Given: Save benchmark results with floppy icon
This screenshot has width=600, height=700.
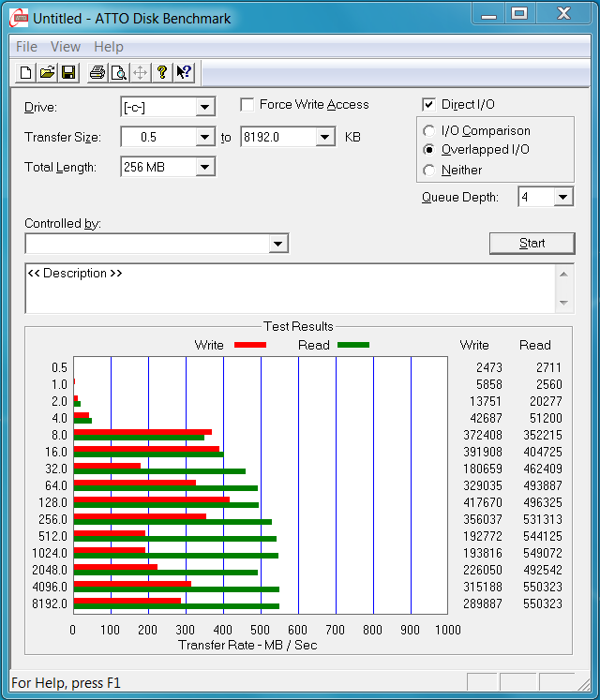Looking at the screenshot, I should pos(68,72).
